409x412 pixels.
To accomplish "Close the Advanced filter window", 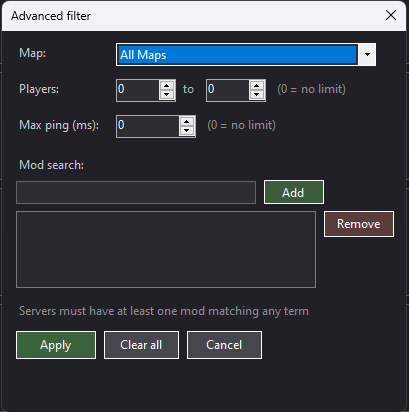I will click(391, 15).
